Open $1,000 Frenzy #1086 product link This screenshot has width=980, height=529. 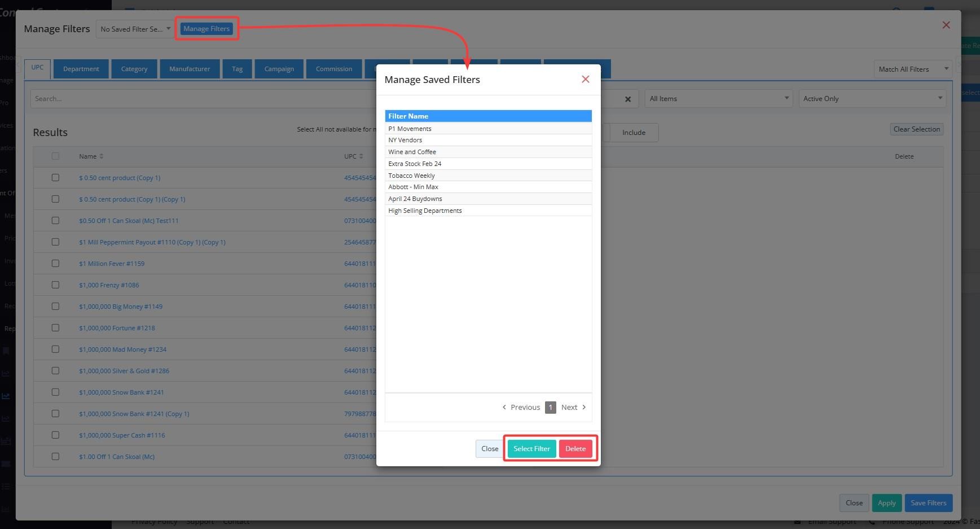(109, 285)
